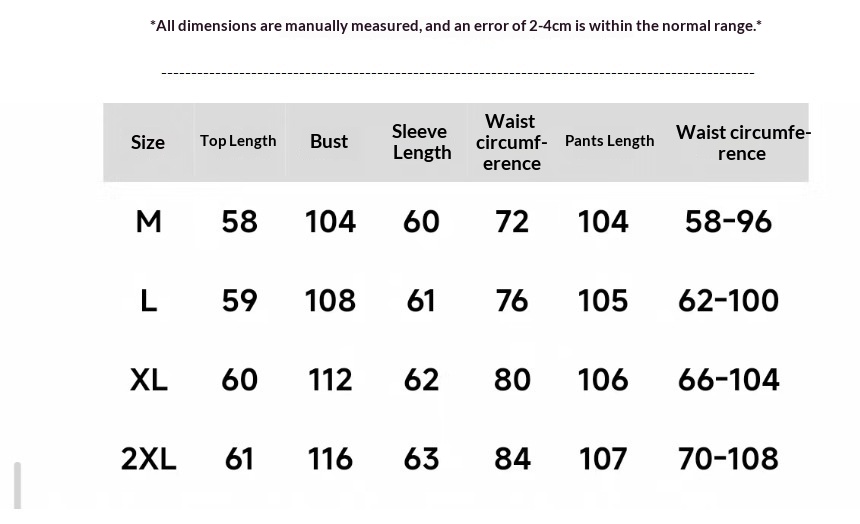Screen dimensions: 860x524
Task: Click bust value 116 for size 2XL
Action: pos(330,458)
